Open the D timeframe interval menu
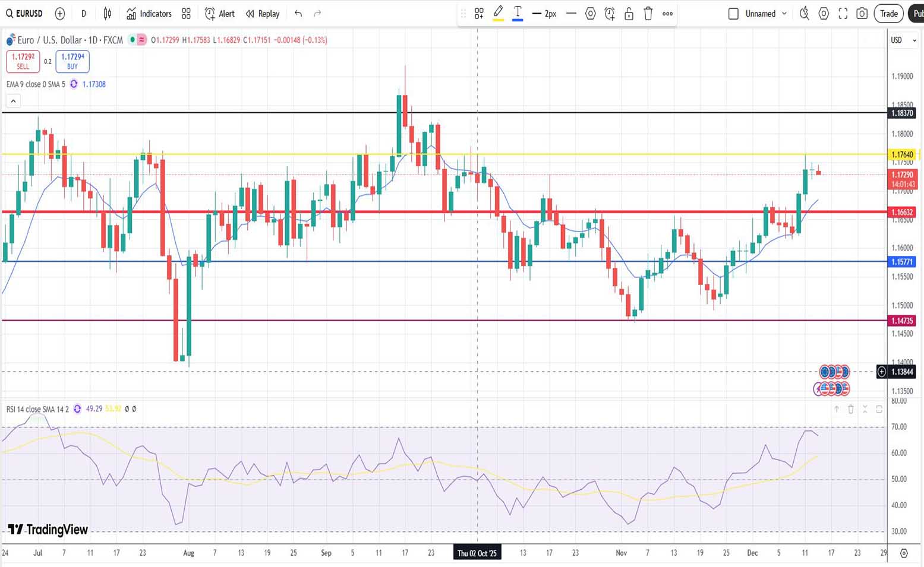 coord(84,14)
